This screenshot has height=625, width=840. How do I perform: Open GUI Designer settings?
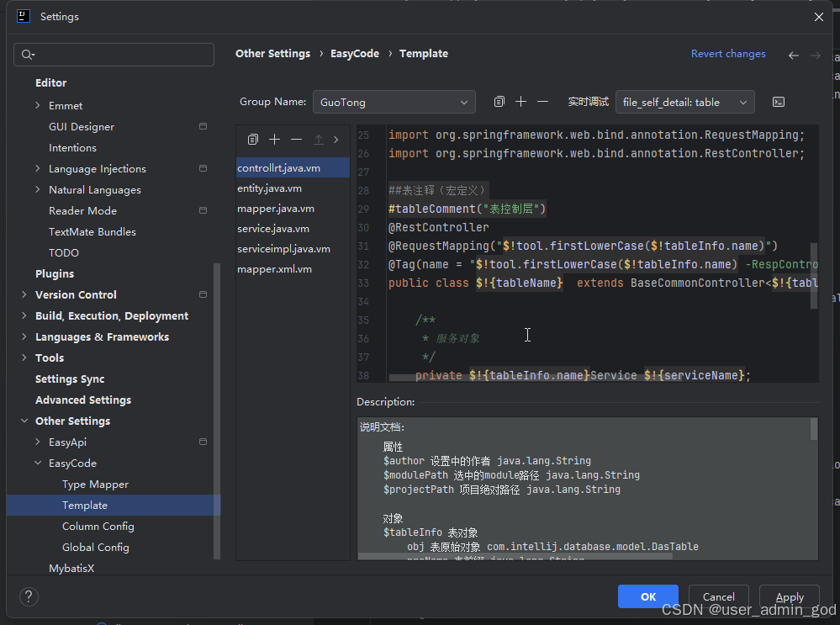(82, 126)
